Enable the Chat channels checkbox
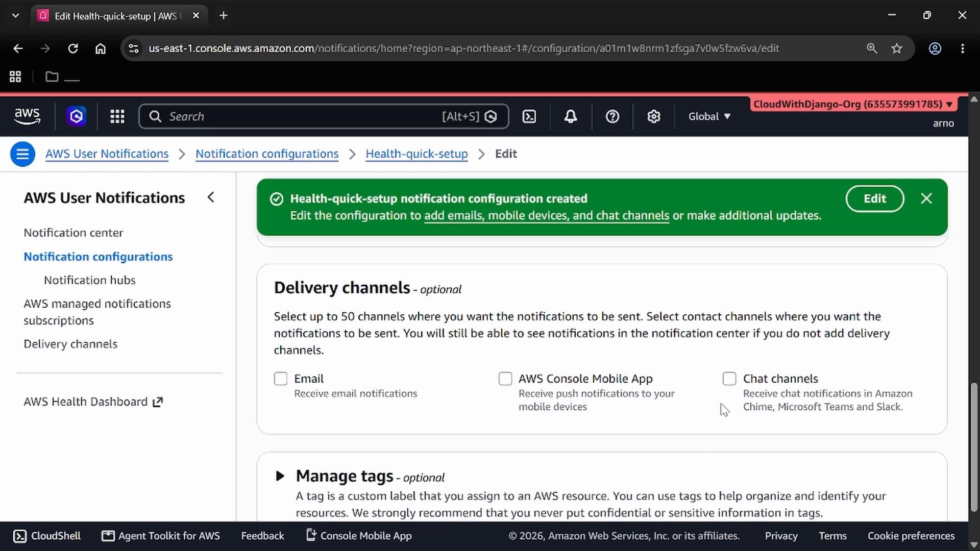This screenshot has width=980, height=551. pos(729,379)
